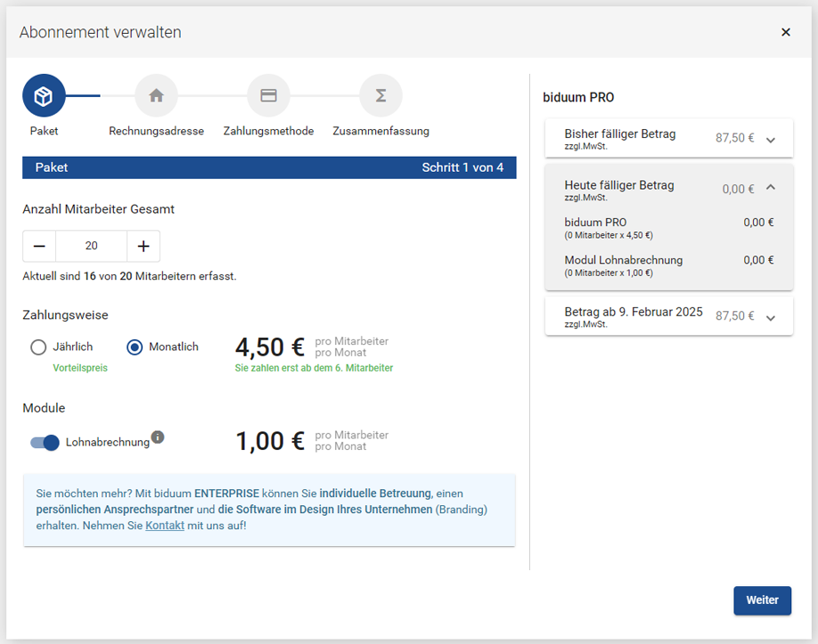
Task: Click the Weiter button
Action: click(x=762, y=600)
